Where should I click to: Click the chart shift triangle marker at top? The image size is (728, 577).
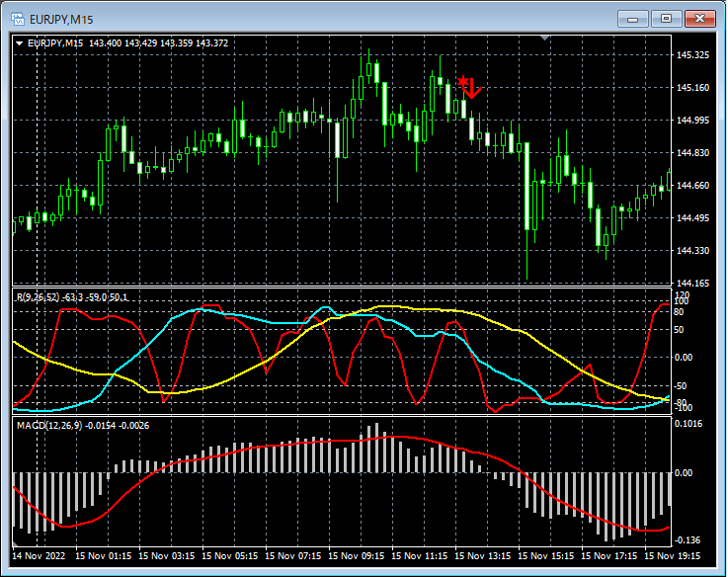tap(545, 38)
